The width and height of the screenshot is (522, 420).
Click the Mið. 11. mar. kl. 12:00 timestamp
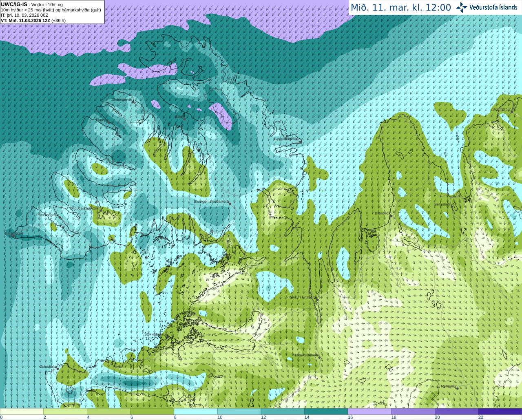401,7
